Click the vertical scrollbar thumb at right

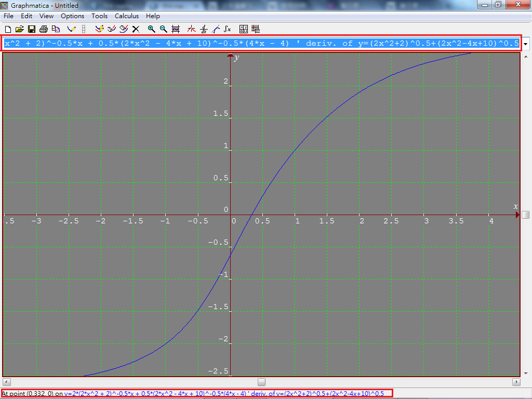tap(526, 215)
